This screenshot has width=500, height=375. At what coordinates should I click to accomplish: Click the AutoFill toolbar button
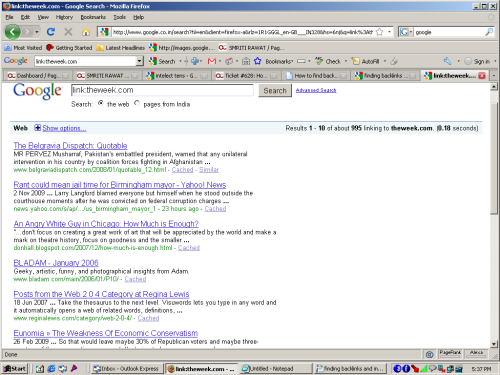(366, 61)
